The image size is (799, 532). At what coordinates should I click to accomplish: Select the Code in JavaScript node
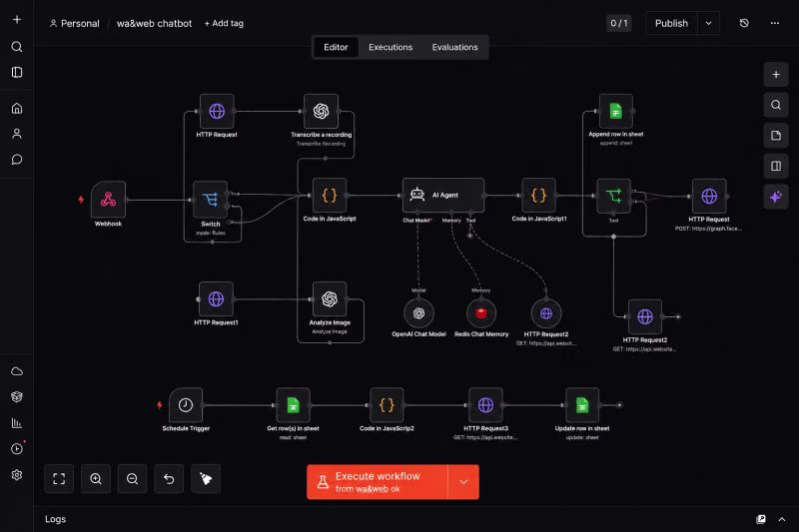point(330,195)
